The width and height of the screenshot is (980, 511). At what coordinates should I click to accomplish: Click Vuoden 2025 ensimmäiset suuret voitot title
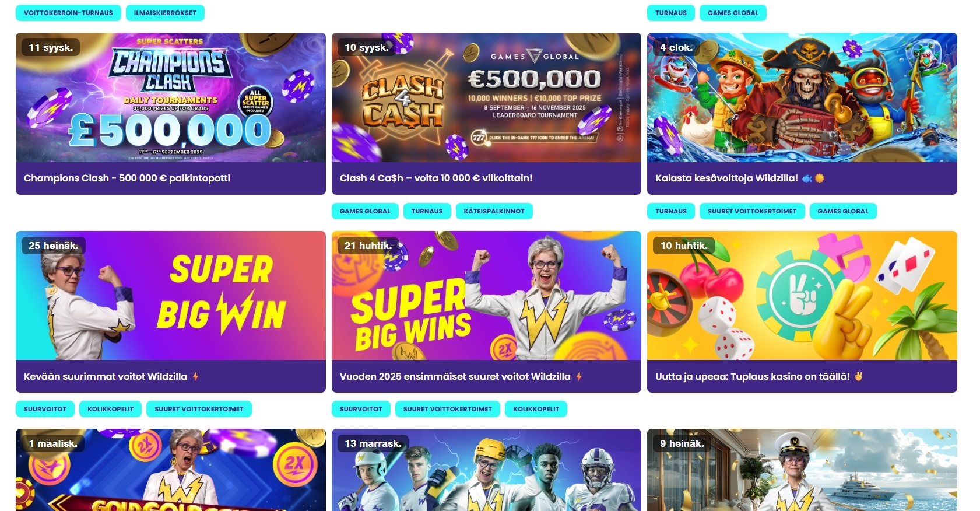[455, 376]
